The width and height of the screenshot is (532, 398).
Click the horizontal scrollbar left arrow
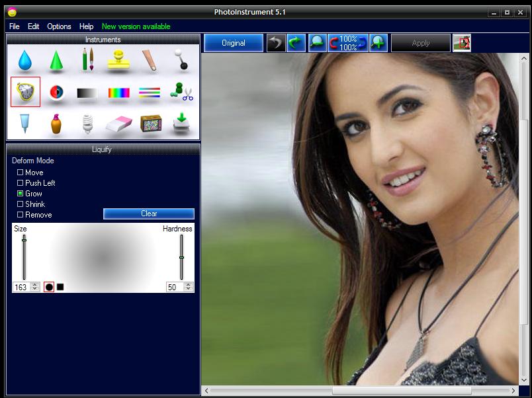tap(206, 391)
